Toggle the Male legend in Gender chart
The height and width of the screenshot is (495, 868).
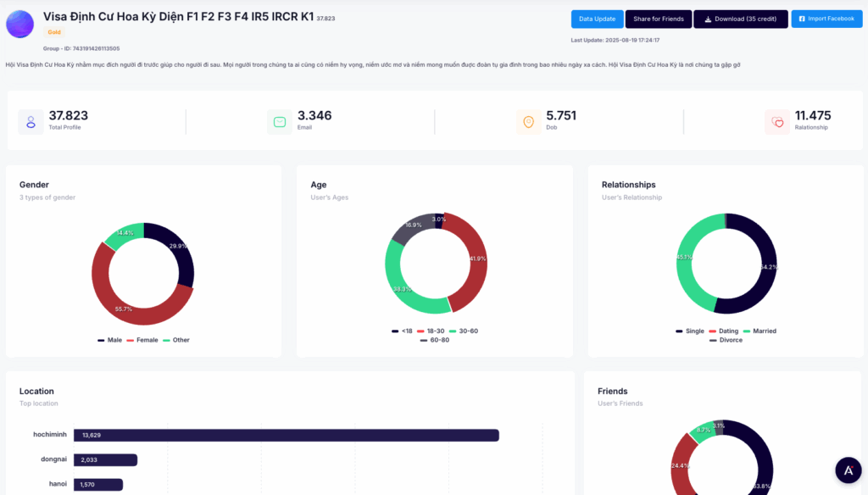click(110, 340)
